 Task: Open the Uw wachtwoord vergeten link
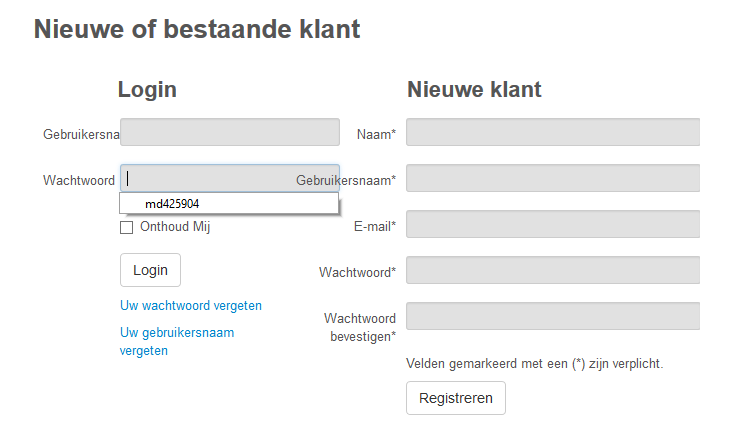pyautogui.click(x=191, y=306)
